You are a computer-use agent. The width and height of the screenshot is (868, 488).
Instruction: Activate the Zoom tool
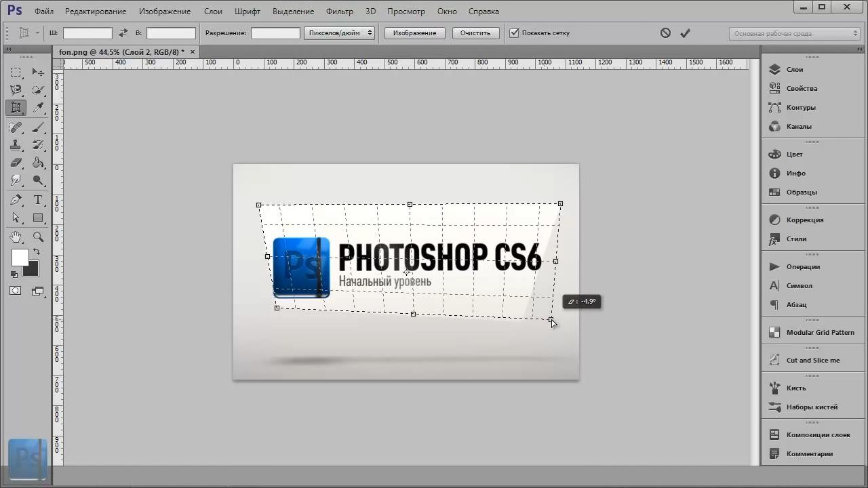[x=38, y=237]
